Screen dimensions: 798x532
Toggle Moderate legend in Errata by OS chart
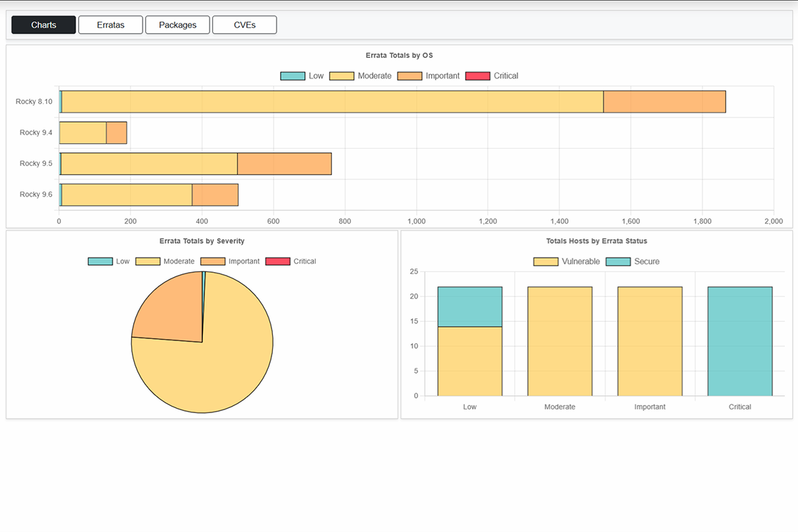click(x=361, y=76)
